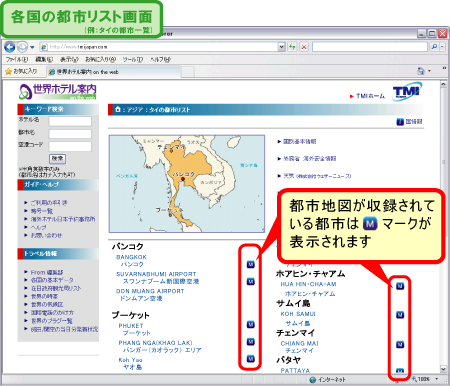Screen dimensions: 450x386
Task: Go back with the browser Back arrow
Action: click(x=10, y=47)
